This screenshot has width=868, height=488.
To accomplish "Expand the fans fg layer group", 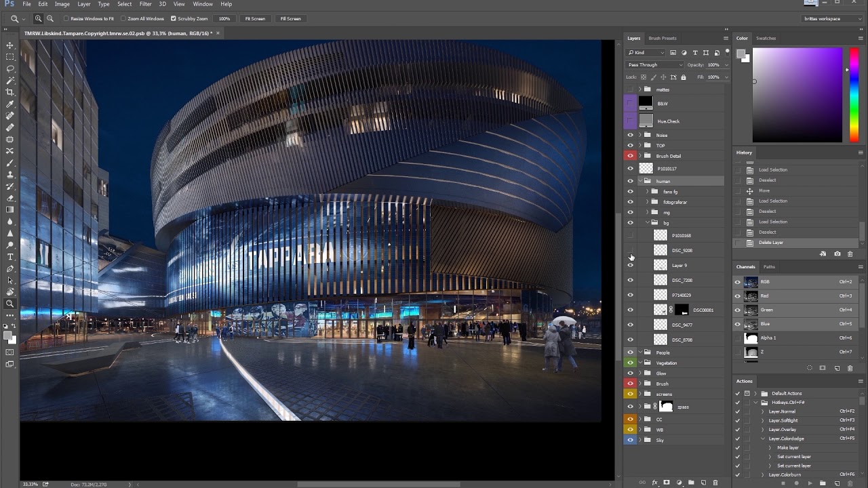I will (x=647, y=192).
